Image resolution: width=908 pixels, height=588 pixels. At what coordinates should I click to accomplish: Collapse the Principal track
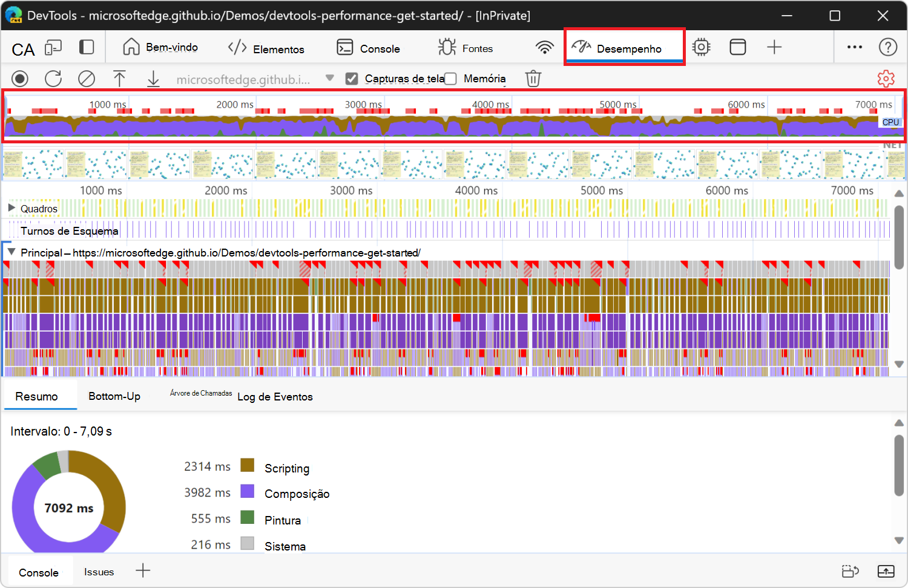point(10,252)
